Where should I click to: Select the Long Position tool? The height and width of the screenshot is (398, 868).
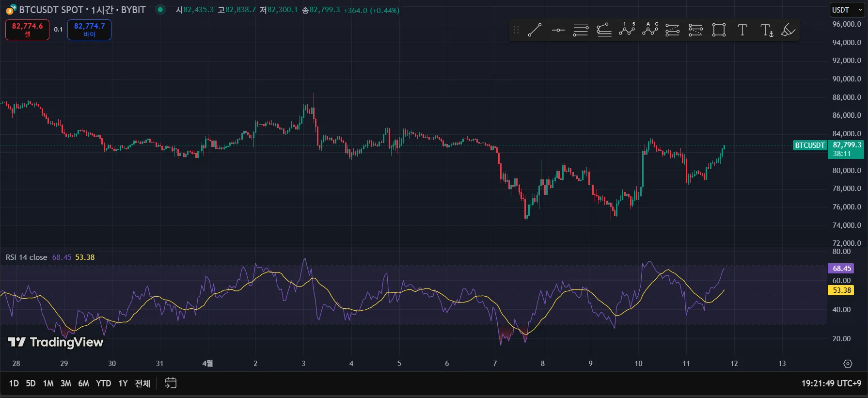[x=672, y=30]
